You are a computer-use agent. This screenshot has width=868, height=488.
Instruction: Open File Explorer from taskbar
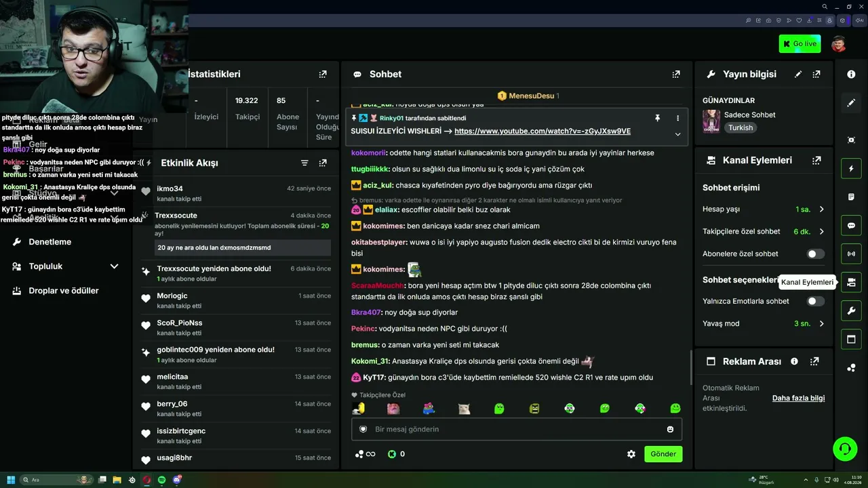pyautogui.click(x=117, y=480)
